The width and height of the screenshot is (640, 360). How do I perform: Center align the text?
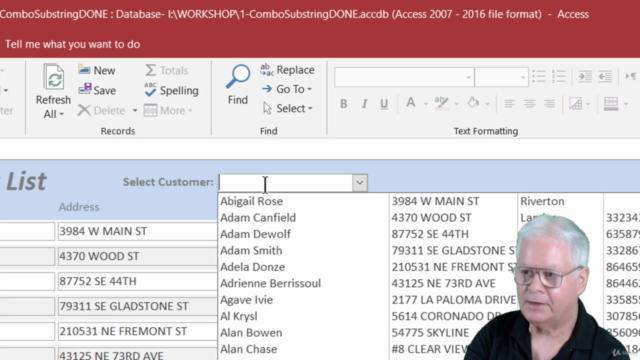529,104
